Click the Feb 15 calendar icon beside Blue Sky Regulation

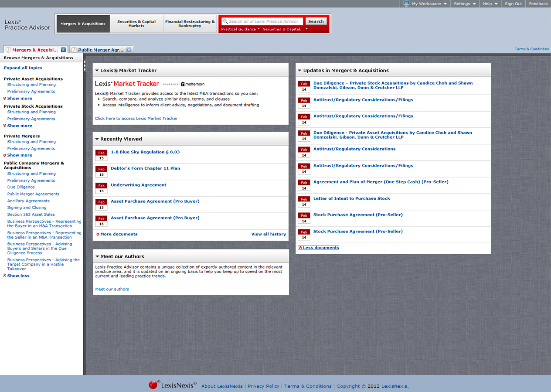101,155
